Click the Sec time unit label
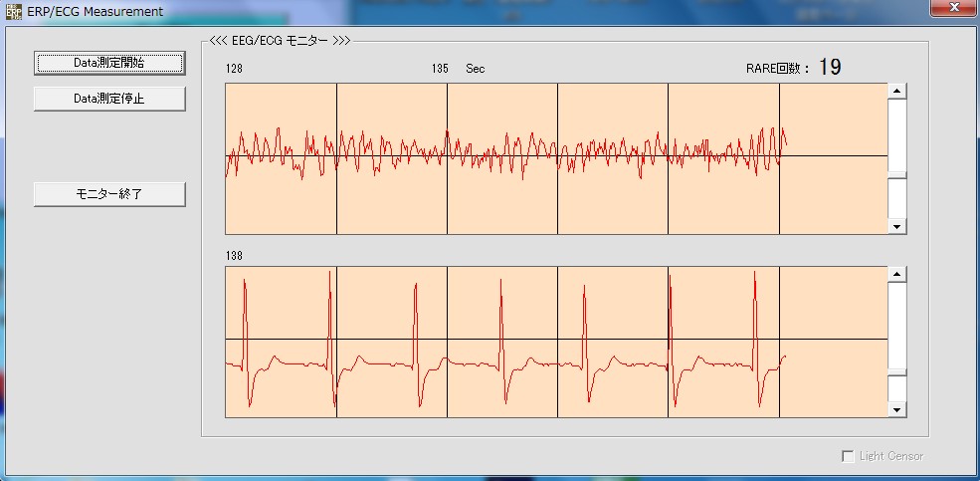Viewport: 980px width, 481px height. (x=475, y=69)
